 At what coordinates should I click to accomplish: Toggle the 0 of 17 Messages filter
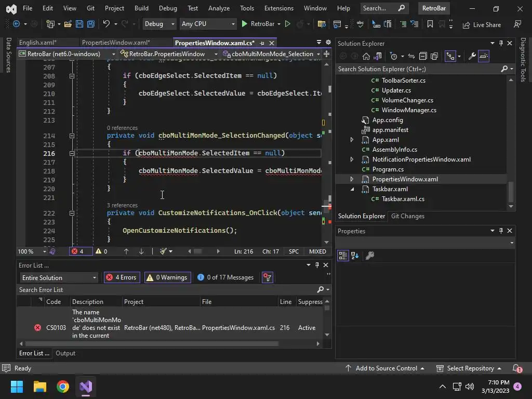(225, 277)
